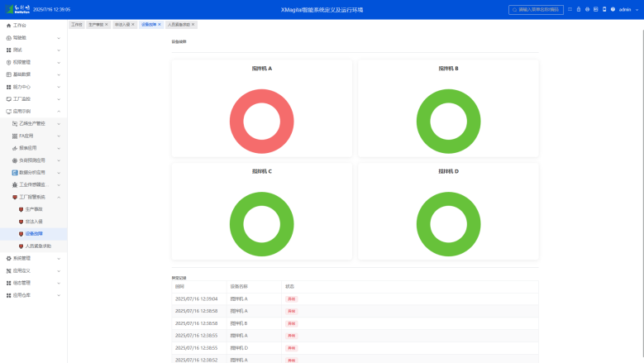Open 生产事故 in the sidebar

[x=33, y=209]
